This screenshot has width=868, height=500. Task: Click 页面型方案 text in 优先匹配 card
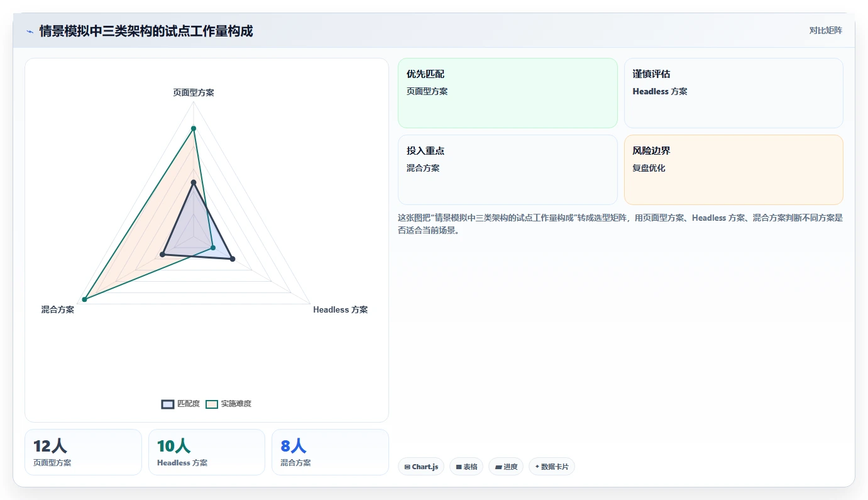click(x=427, y=91)
